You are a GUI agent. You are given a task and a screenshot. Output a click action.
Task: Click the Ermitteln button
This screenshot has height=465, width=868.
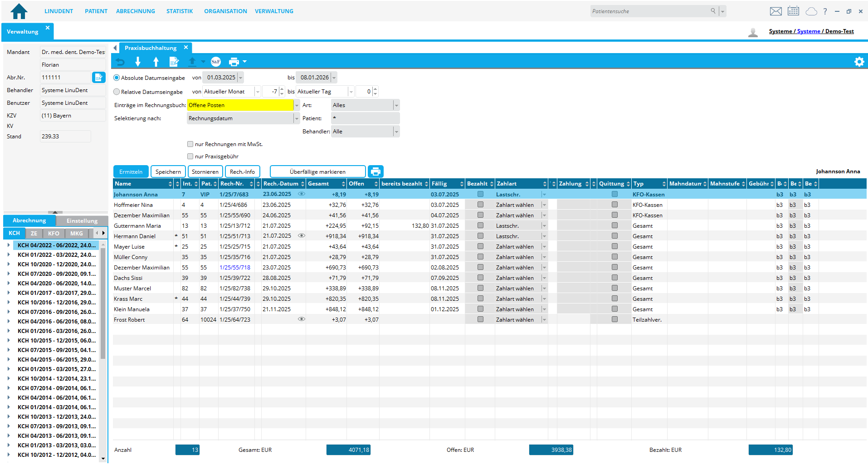point(131,171)
